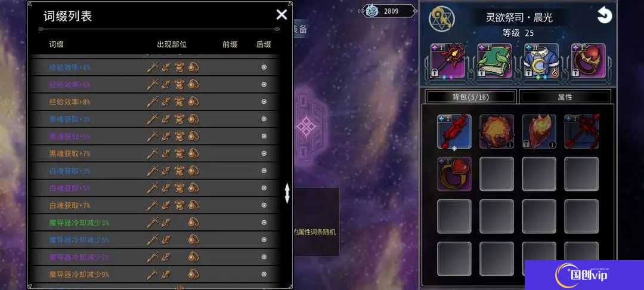This screenshot has height=290, width=644.
Task: Select suffix dot for 经验效率+8% row
Action: (x=264, y=102)
